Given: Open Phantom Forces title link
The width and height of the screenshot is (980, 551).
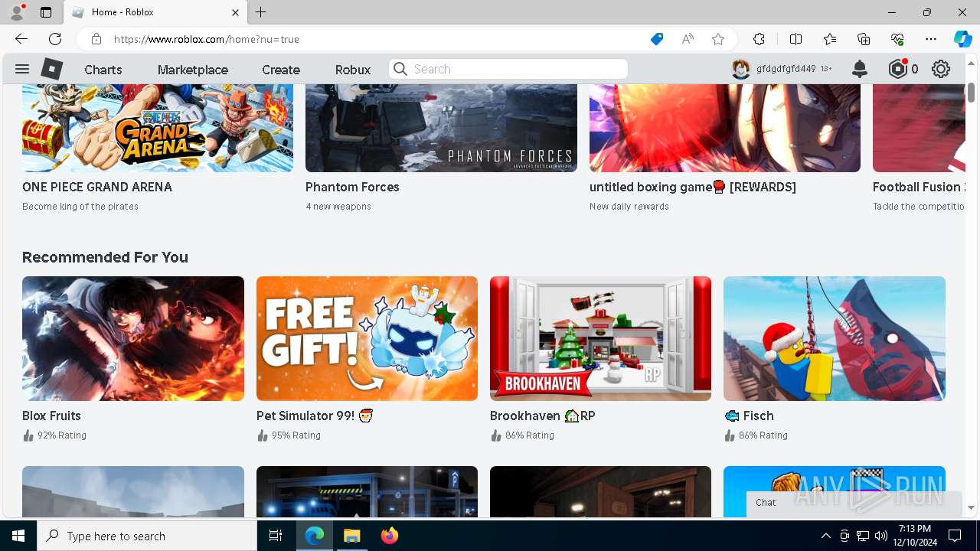Looking at the screenshot, I should (352, 187).
